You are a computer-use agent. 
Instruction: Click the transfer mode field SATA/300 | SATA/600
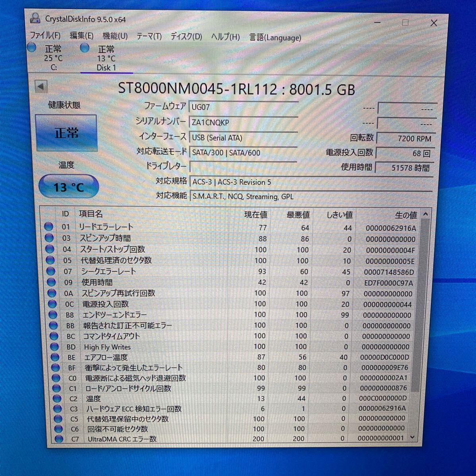243,153
